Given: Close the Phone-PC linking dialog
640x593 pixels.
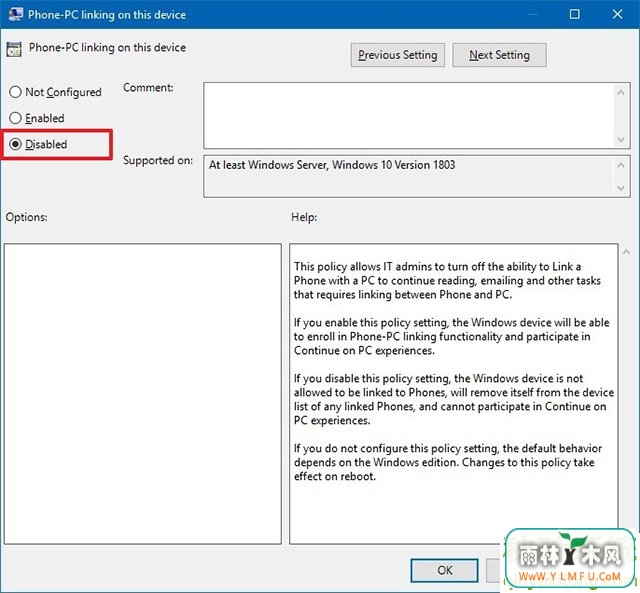Looking at the screenshot, I should (x=618, y=14).
